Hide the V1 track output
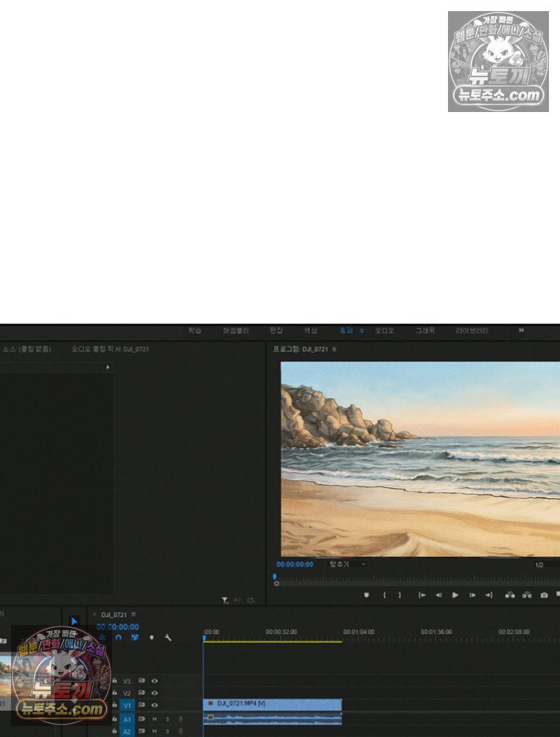The height and width of the screenshot is (737, 560). pos(154,705)
